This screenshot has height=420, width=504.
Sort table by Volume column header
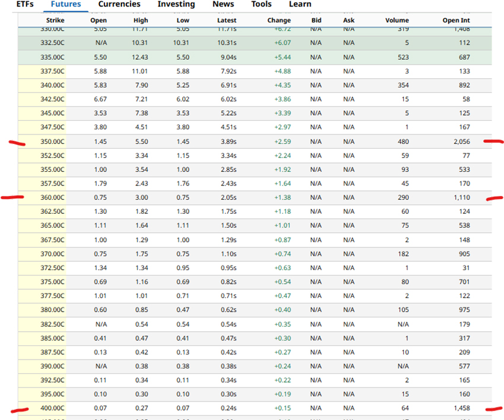(397, 20)
